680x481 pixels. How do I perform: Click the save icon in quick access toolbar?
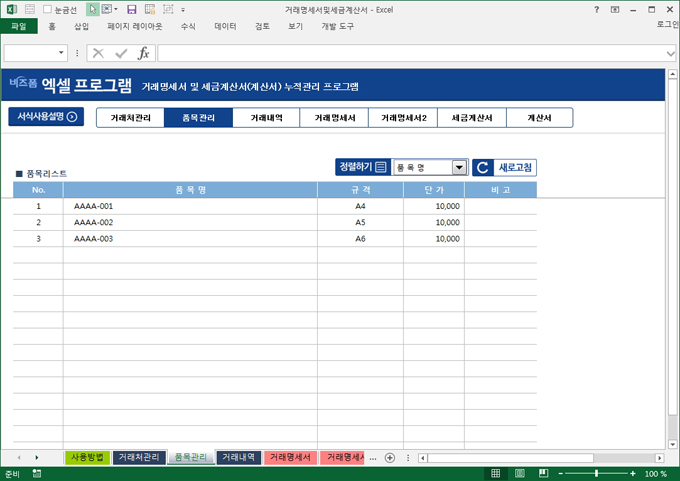[131, 9]
